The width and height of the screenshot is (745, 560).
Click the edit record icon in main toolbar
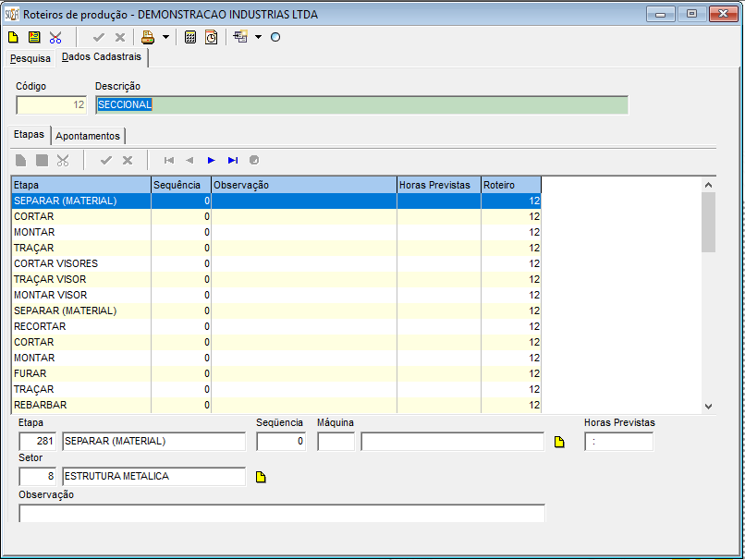click(34, 37)
